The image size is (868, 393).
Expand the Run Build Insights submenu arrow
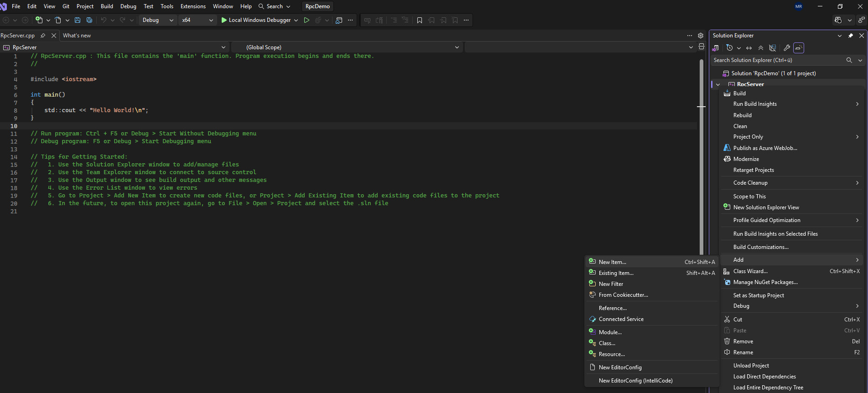tap(858, 104)
